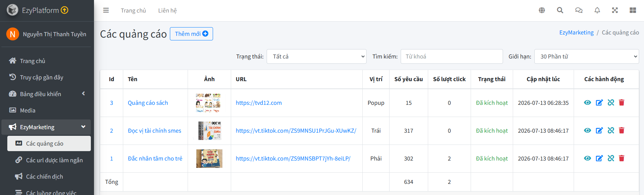This screenshot has height=195, width=644.
Task: Open the top bar search icon
Action: (560, 10)
